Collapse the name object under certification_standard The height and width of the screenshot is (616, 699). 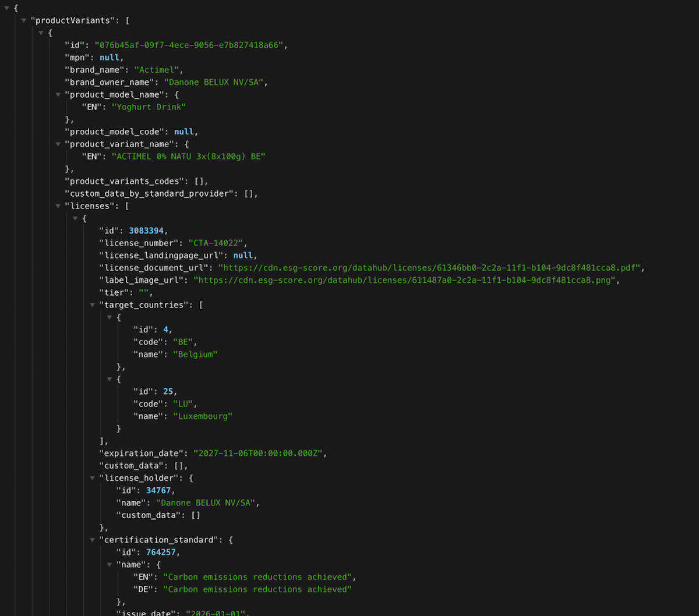(110, 565)
